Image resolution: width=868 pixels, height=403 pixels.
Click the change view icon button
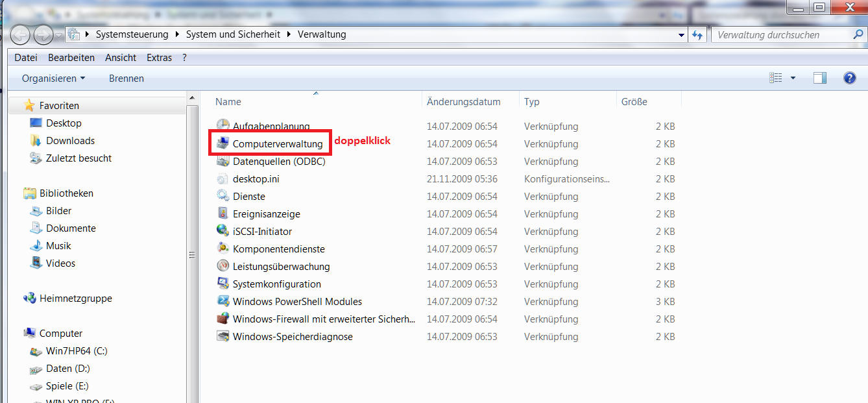pos(776,78)
